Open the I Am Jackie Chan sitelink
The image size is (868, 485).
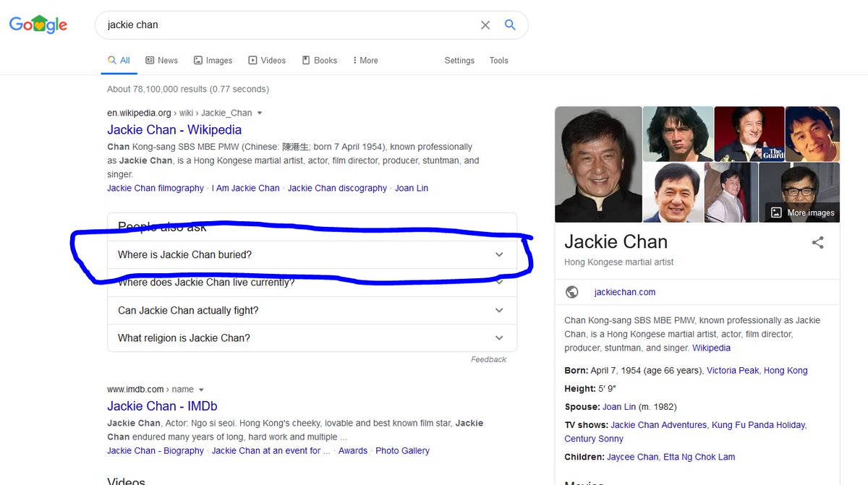[246, 188]
